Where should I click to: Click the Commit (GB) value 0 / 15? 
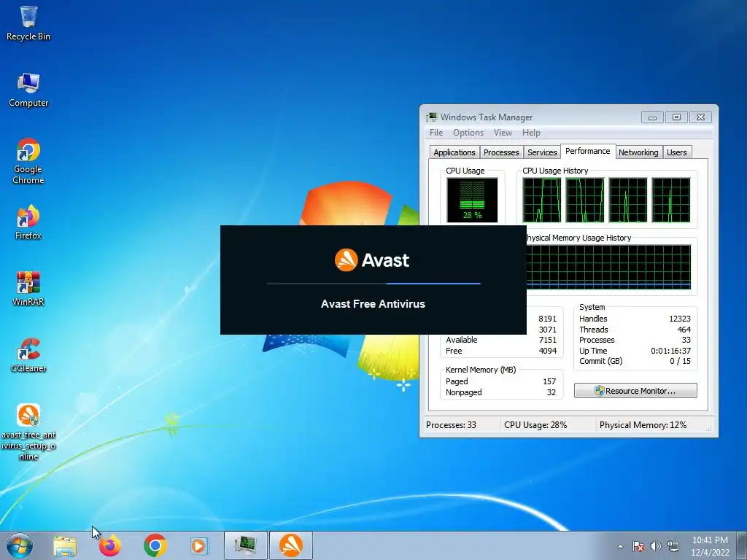(681, 361)
